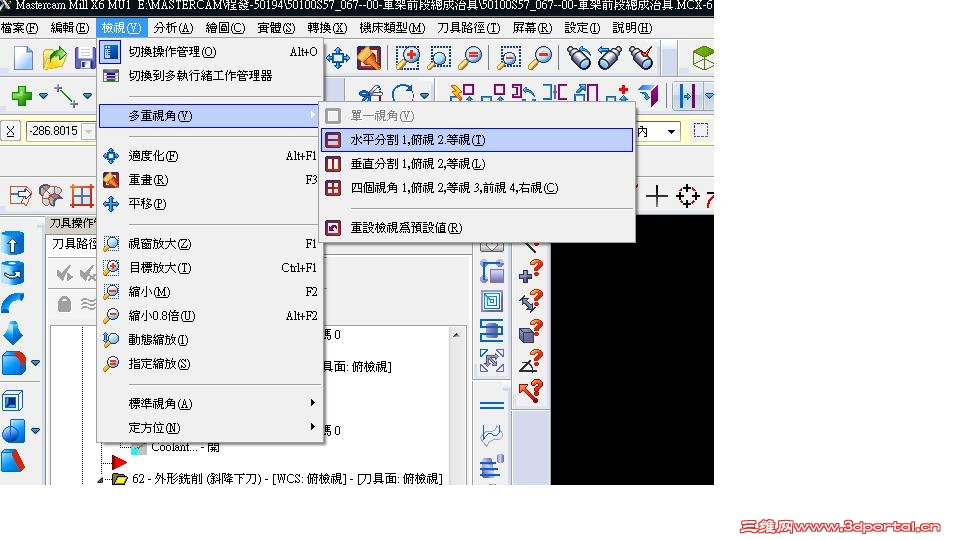Select 縮小0.8倍(U) entry
The width and height of the screenshot is (960, 540).
tap(210, 316)
